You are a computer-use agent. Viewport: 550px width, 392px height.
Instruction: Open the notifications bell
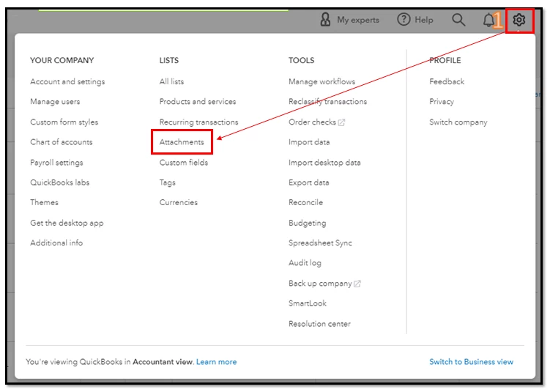pos(488,20)
